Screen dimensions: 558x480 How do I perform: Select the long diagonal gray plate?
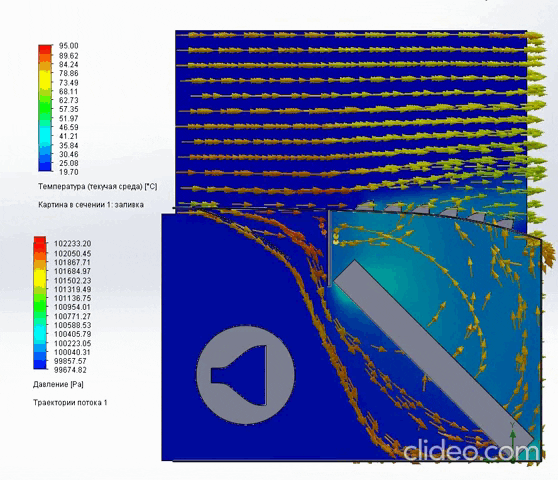[x=433, y=353]
